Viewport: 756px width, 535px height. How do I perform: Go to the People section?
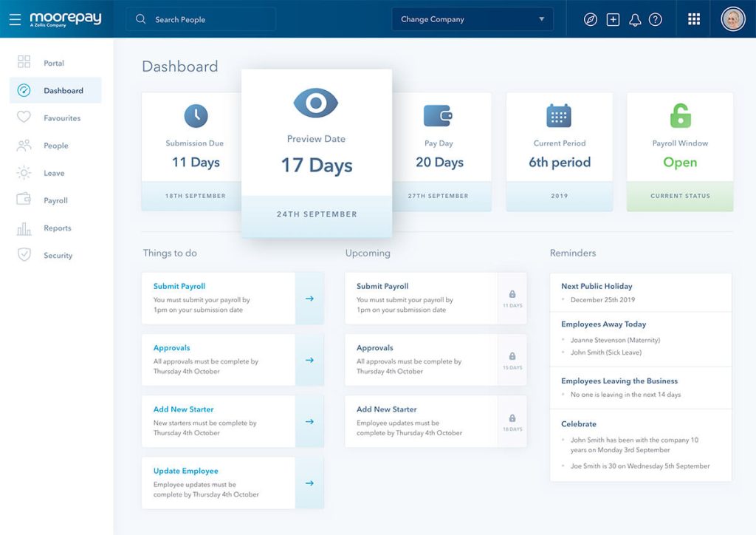[55, 145]
